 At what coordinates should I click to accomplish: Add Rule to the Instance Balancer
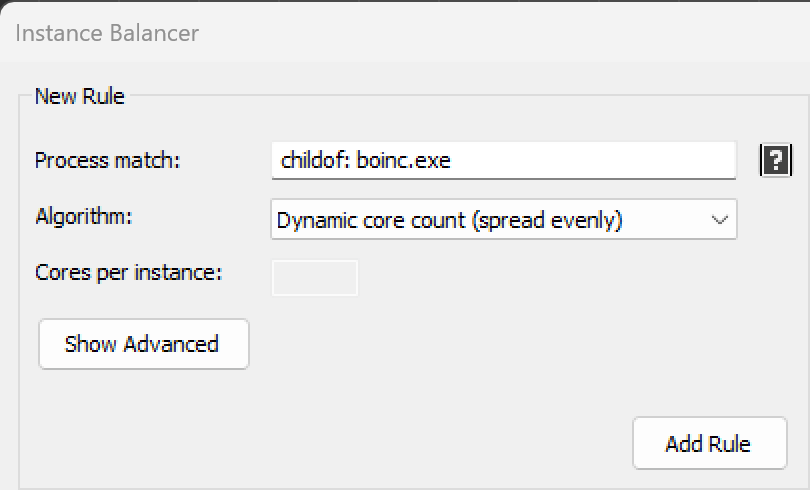click(710, 444)
